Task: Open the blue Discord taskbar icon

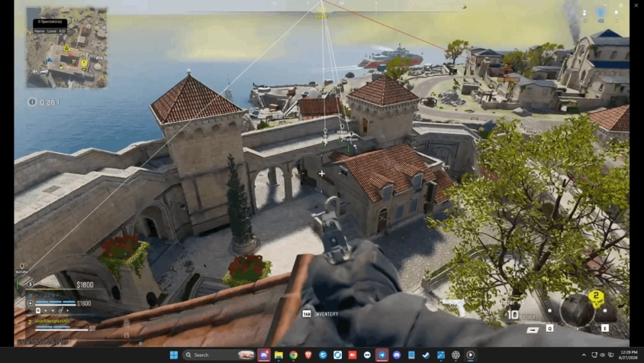Action: (396, 355)
